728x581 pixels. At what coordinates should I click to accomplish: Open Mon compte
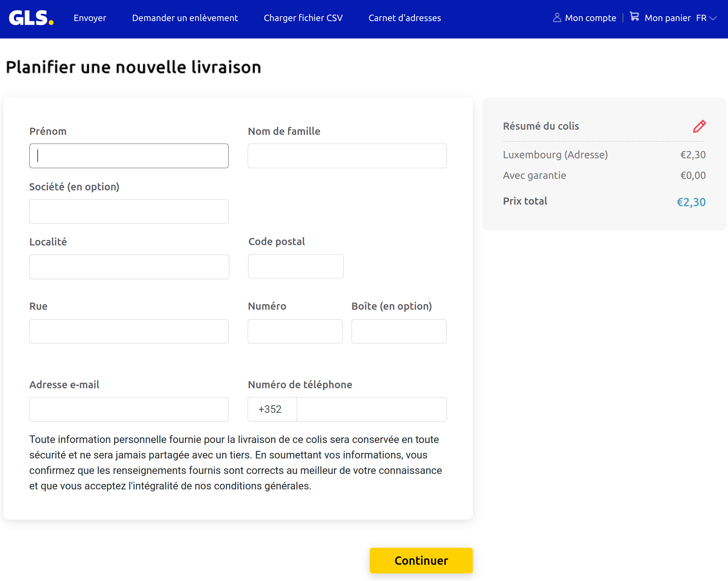(x=590, y=18)
